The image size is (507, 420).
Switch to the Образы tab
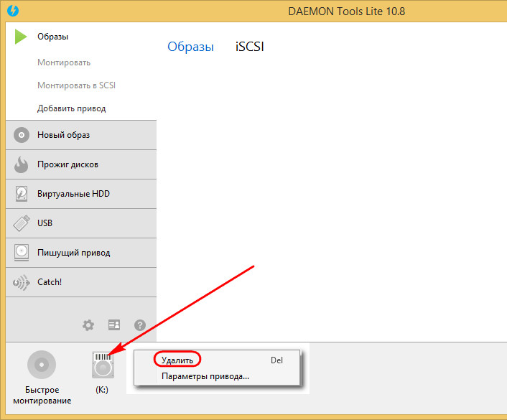tap(190, 47)
